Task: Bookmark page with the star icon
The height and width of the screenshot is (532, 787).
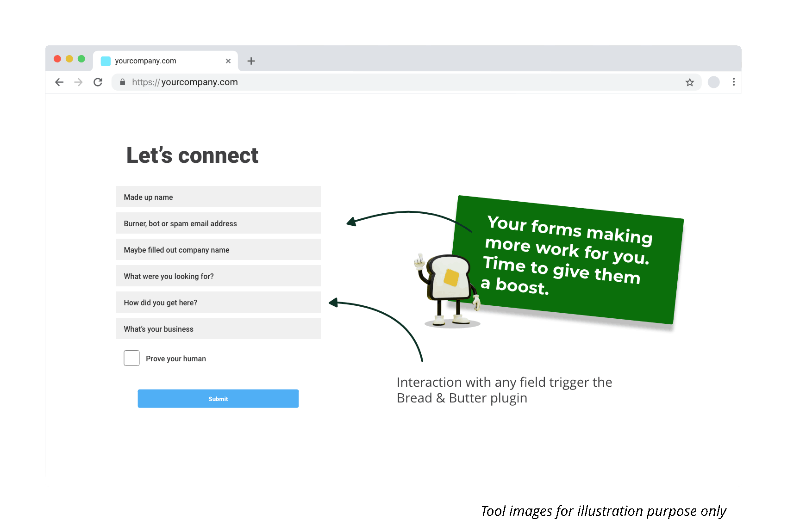Action: click(x=690, y=82)
